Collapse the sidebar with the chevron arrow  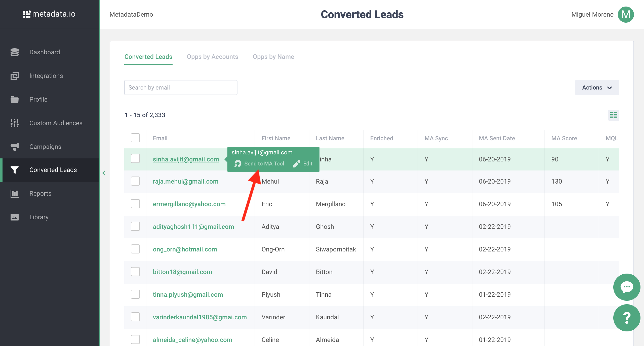pyautogui.click(x=104, y=173)
